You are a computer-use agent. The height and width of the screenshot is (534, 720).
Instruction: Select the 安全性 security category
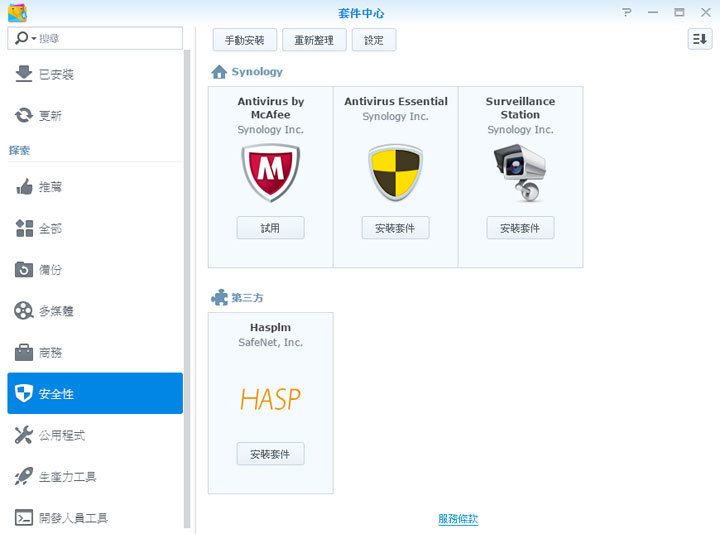pos(95,393)
